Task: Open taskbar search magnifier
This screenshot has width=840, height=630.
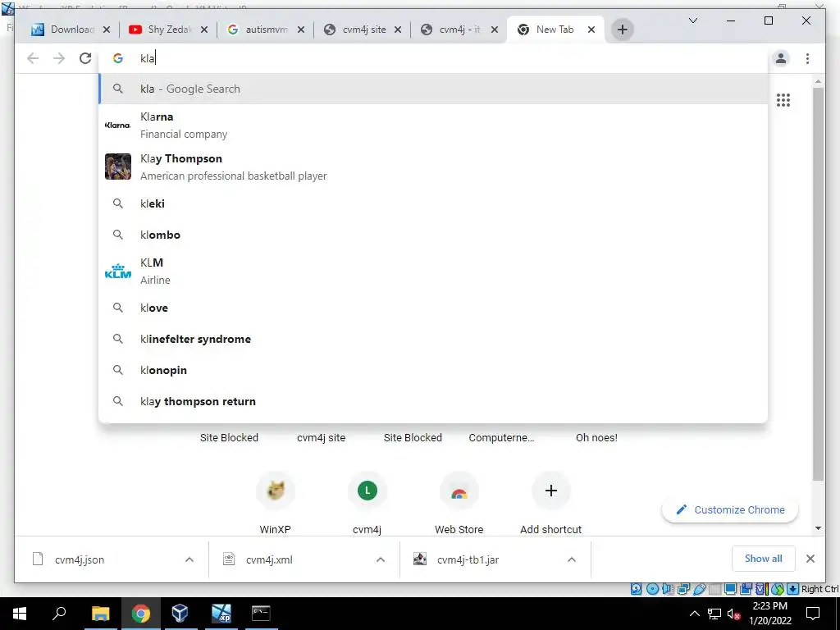Action: [x=59, y=614]
